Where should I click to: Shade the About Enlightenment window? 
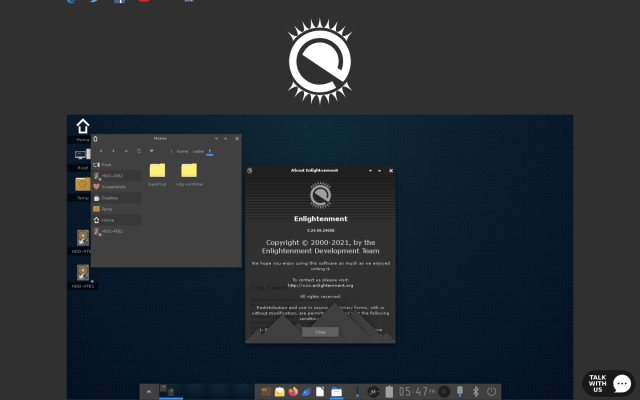click(x=370, y=171)
